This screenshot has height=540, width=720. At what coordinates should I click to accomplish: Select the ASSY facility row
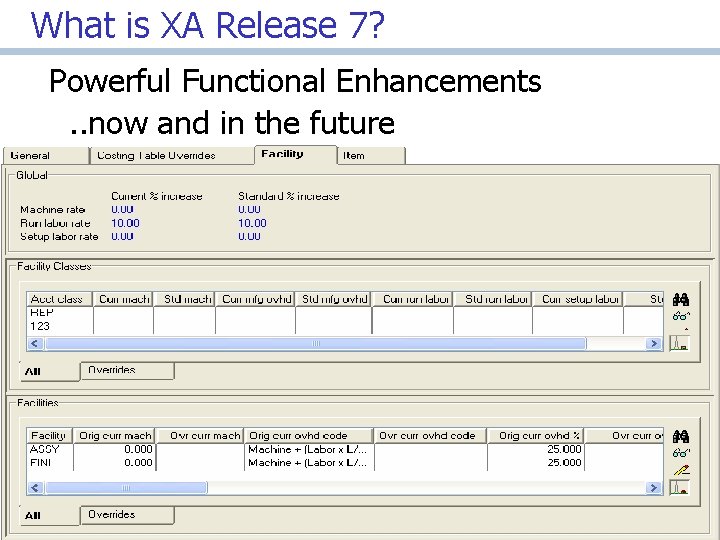pyautogui.click(x=345, y=449)
